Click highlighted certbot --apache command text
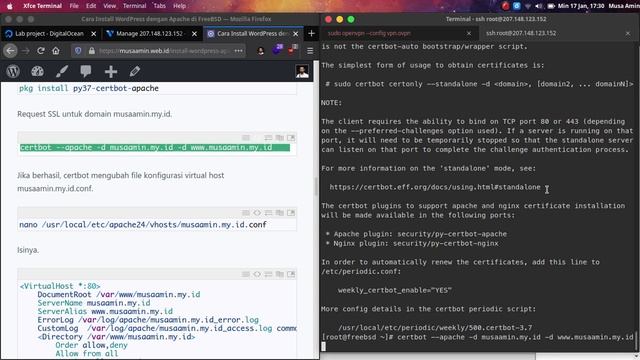 pos(146,147)
